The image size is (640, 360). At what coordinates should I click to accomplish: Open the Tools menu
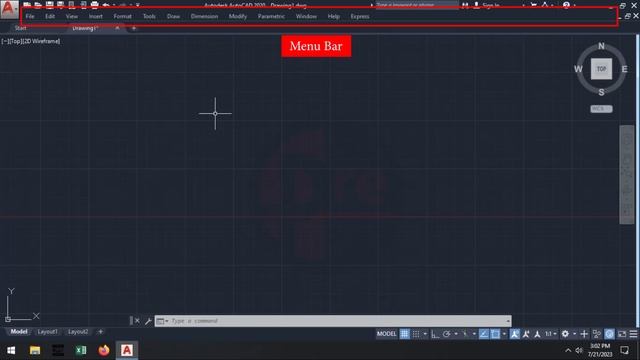(149, 16)
